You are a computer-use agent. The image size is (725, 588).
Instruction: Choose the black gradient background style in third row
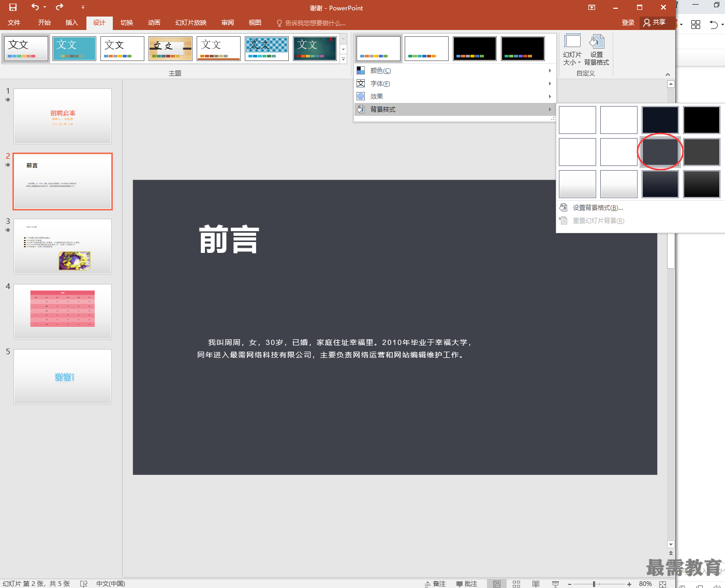pos(702,184)
